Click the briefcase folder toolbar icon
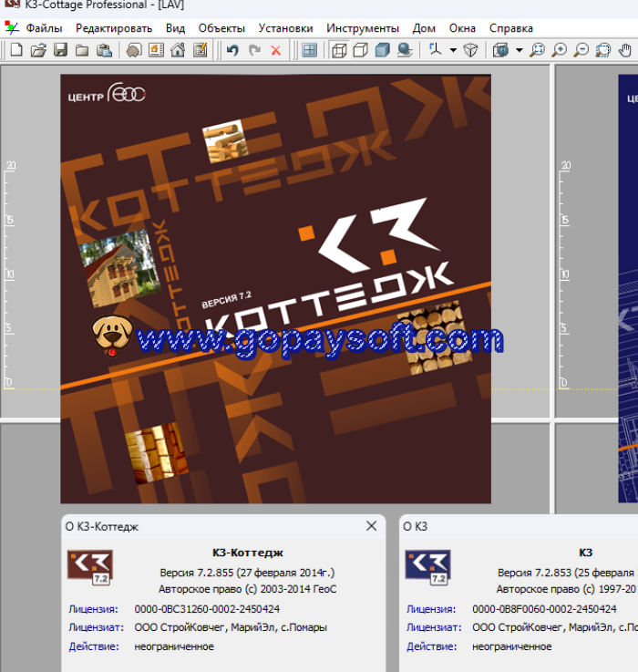The width and height of the screenshot is (638, 672). click(104, 50)
